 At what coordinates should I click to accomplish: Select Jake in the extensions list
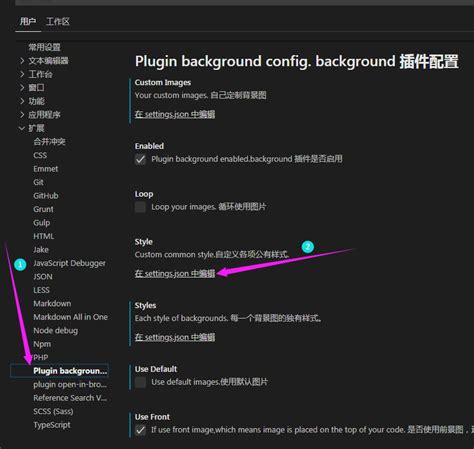coord(41,250)
